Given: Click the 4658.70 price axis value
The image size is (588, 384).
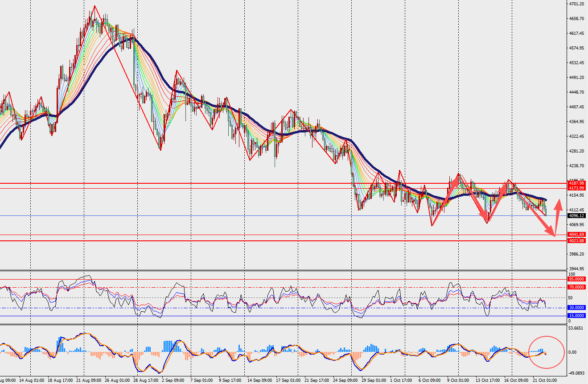Looking at the screenshot, I should pyautogui.click(x=576, y=19).
